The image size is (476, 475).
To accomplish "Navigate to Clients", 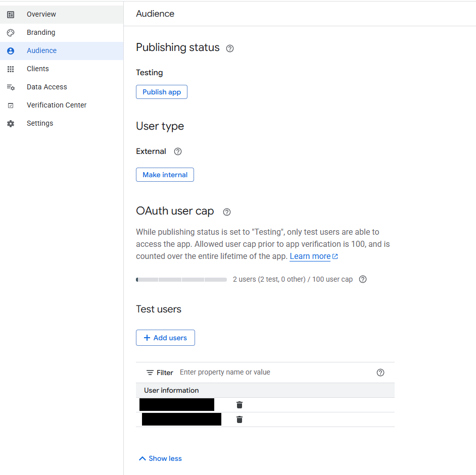I will (x=62, y=69).
